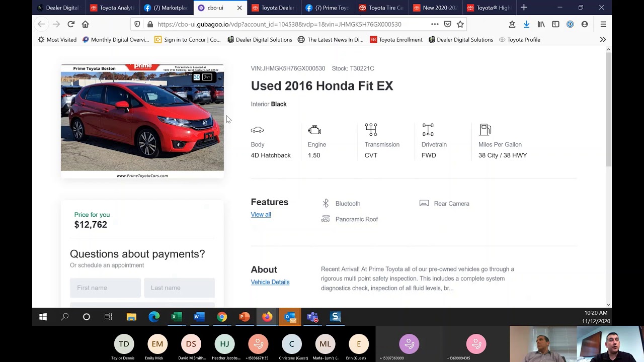Open a new browser tab
The width and height of the screenshot is (644, 362).
point(524,8)
